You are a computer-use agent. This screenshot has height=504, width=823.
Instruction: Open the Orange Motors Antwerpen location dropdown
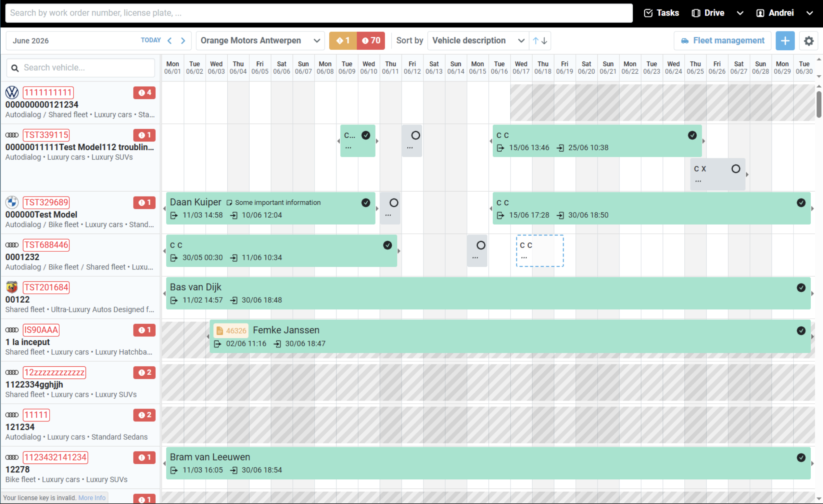pyautogui.click(x=260, y=41)
